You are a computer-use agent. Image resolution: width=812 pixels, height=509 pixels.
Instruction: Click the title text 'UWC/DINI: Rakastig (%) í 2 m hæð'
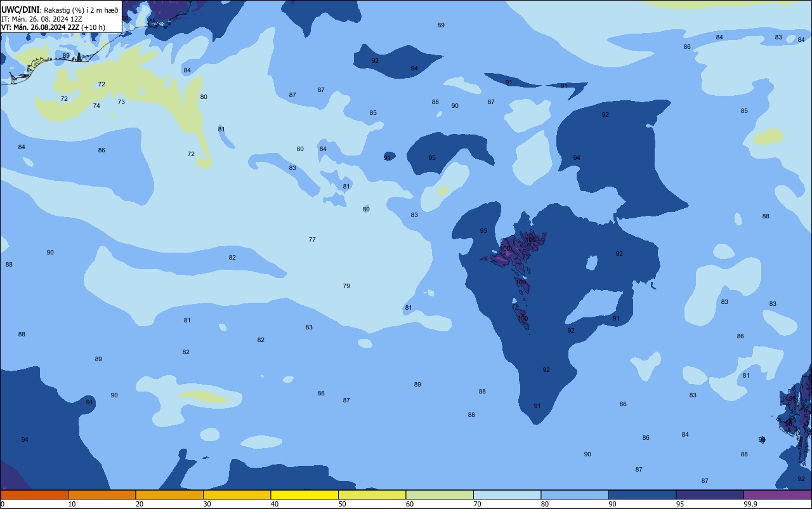point(60,10)
